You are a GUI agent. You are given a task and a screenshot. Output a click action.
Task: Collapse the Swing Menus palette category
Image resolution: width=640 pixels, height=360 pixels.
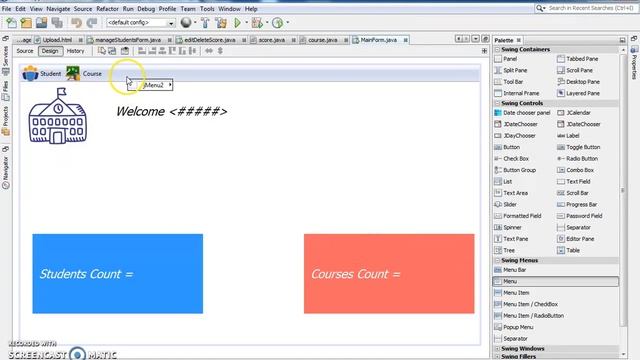(498, 260)
